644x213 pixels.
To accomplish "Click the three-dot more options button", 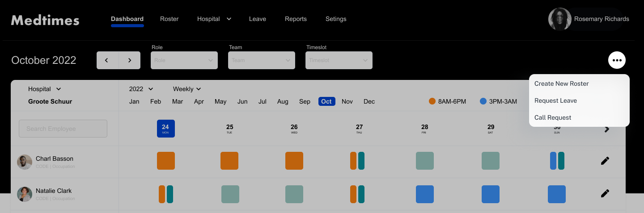I will [617, 60].
